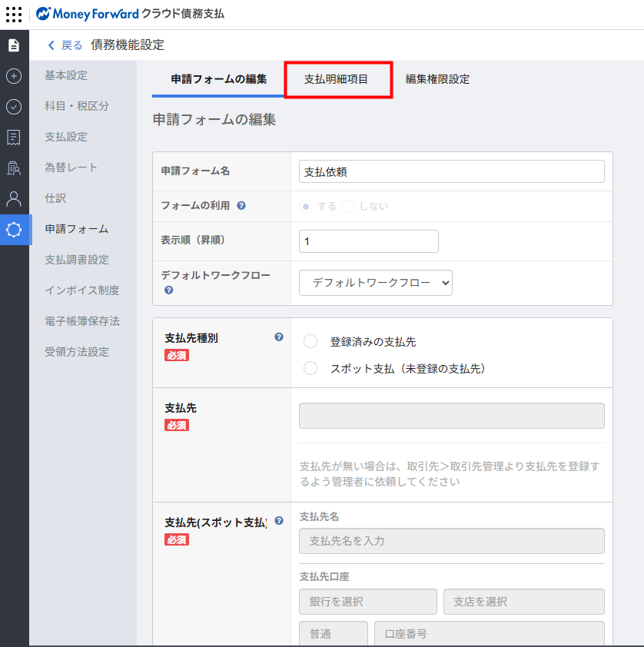Click the settings gear sidebar icon
The height and width of the screenshot is (647, 644).
point(14,230)
